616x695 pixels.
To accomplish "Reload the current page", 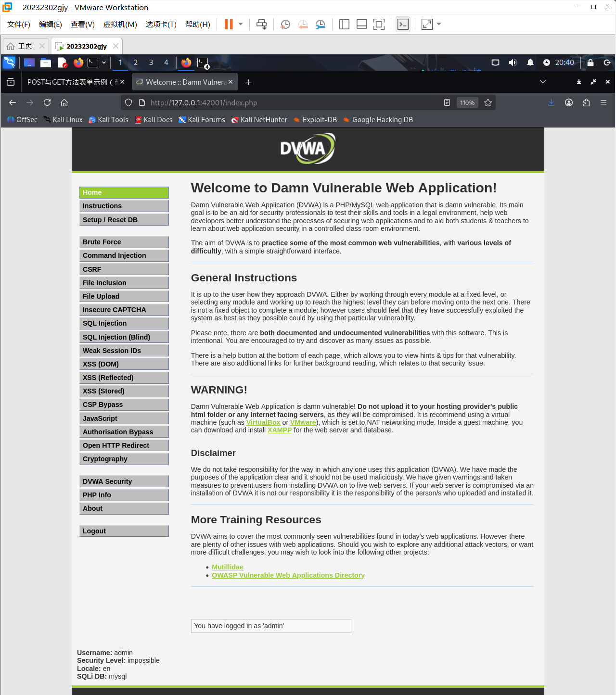I will click(47, 102).
